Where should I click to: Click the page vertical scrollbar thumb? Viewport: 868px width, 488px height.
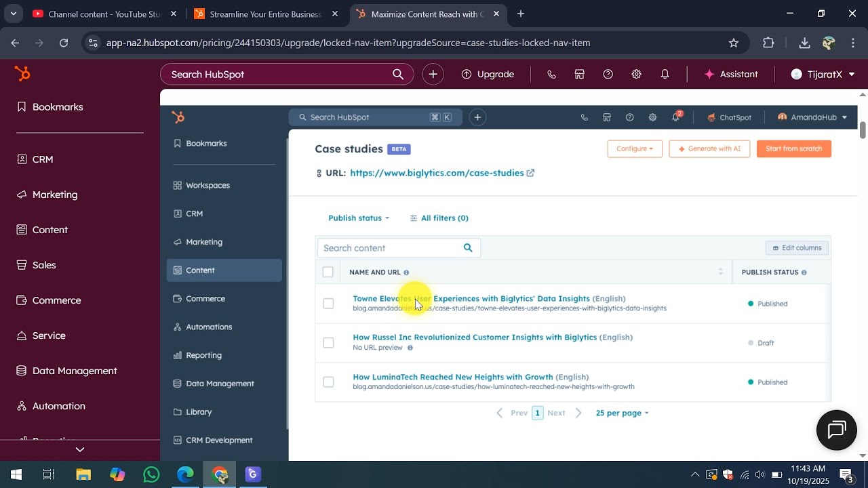[x=863, y=130]
